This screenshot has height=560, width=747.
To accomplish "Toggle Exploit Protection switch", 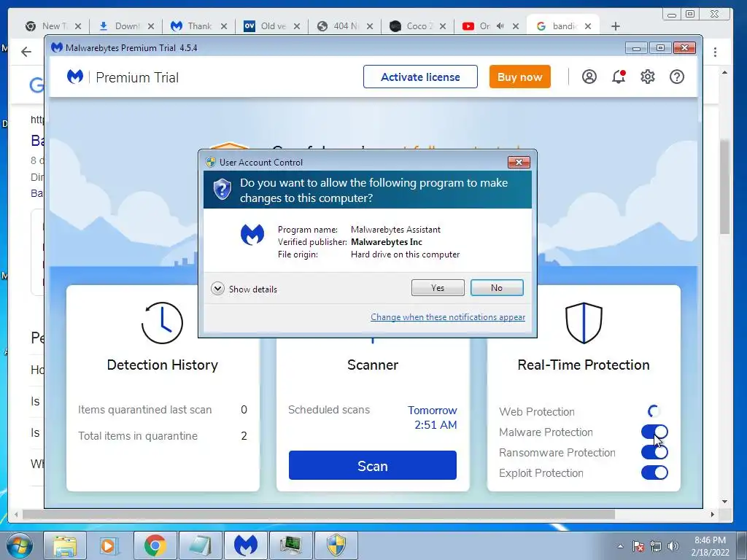I will (x=654, y=472).
